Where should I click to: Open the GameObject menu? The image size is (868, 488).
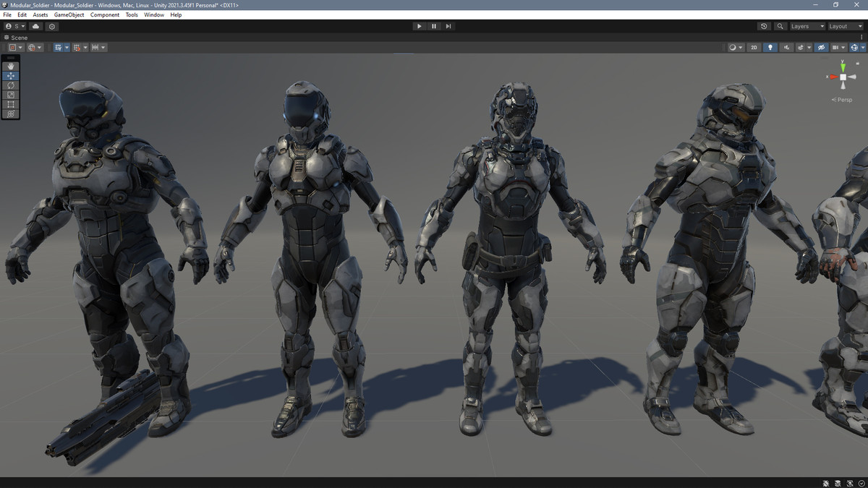point(68,14)
